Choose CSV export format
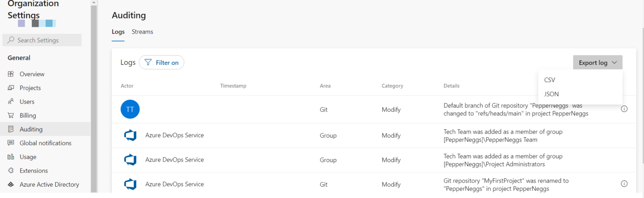Image resolution: width=644 pixels, height=198 pixels. [550, 80]
